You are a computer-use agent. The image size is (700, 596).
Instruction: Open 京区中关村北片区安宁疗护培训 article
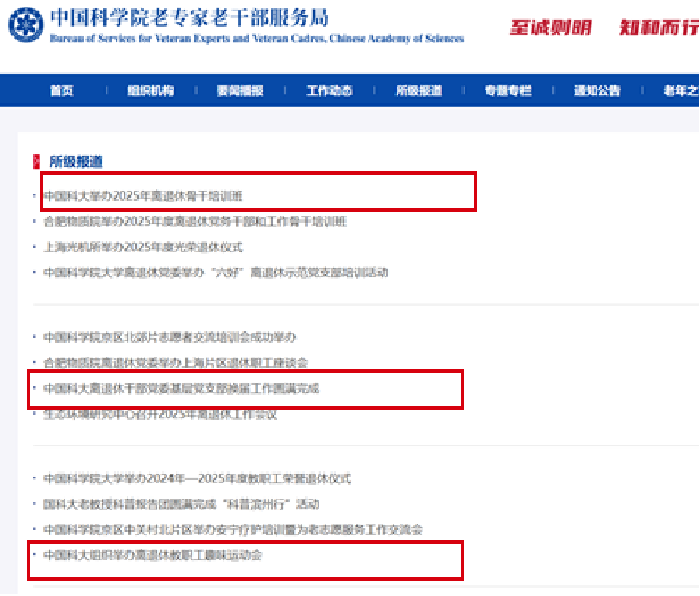pyautogui.click(x=233, y=529)
